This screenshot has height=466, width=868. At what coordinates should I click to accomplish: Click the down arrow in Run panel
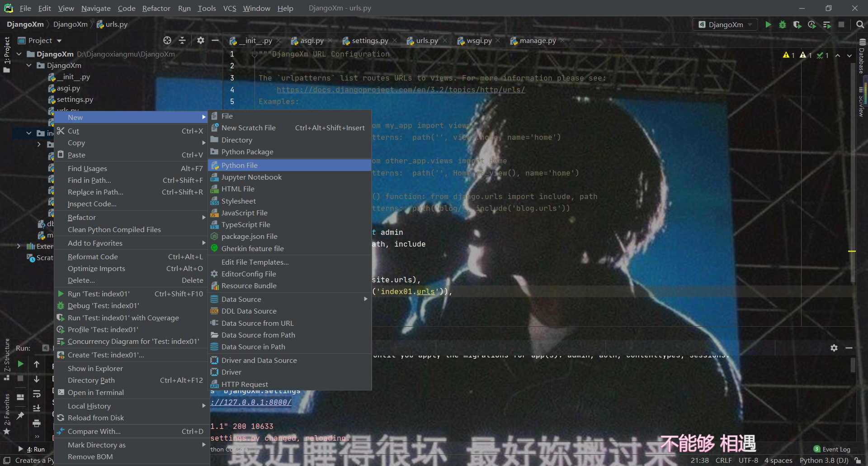(x=37, y=379)
